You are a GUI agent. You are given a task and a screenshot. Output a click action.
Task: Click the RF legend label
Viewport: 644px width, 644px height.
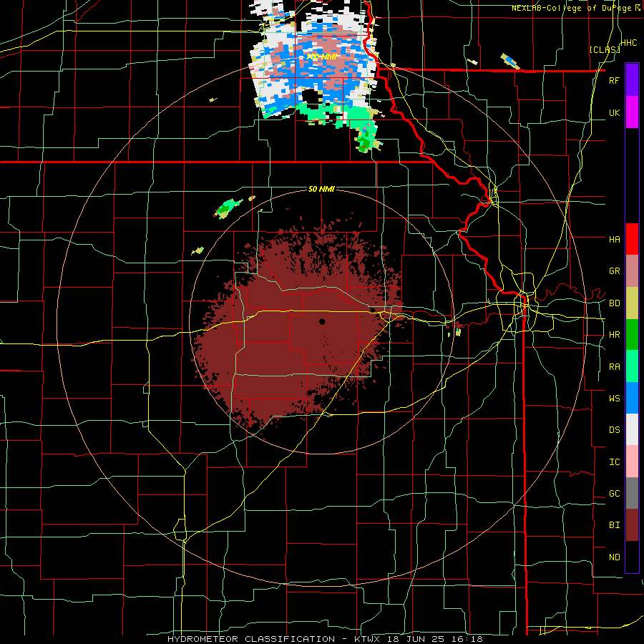pyautogui.click(x=614, y=80)
